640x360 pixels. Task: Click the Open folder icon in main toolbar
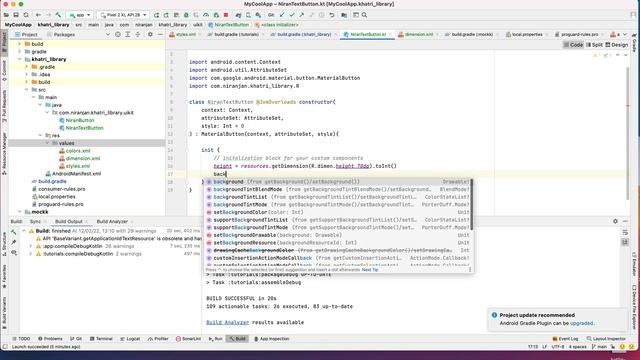point(6,15)
